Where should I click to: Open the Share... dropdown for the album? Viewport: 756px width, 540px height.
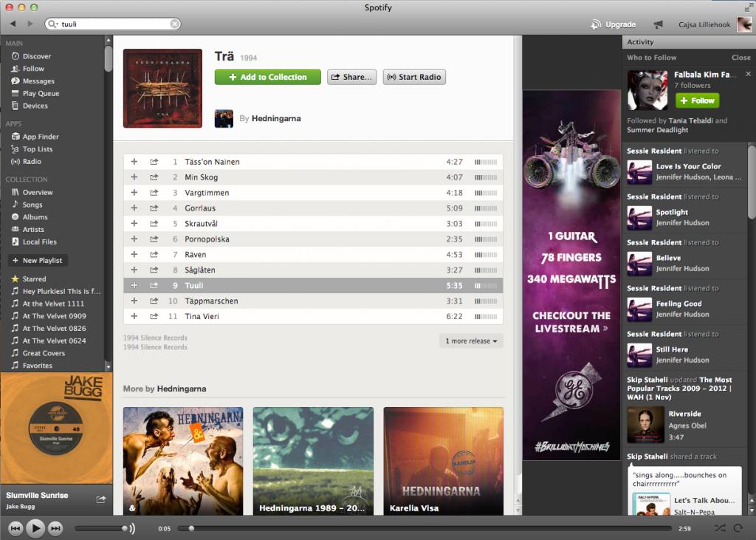[351, 77]
